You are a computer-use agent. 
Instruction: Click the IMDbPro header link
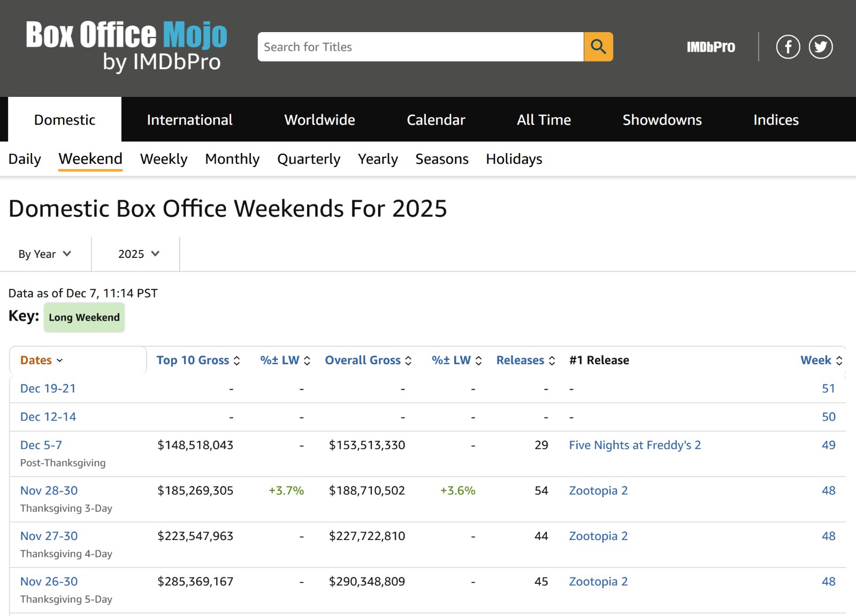tap(710, 47)
